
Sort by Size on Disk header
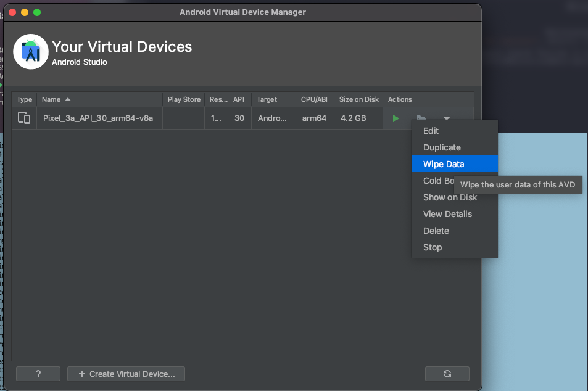coord(358,99)
